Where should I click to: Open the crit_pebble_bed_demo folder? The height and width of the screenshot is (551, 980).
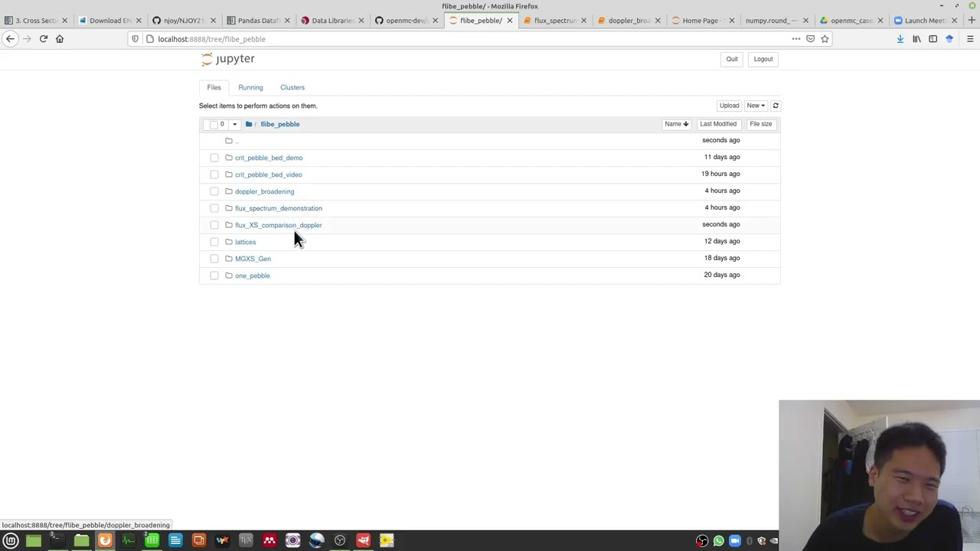(x=269, y=158)
